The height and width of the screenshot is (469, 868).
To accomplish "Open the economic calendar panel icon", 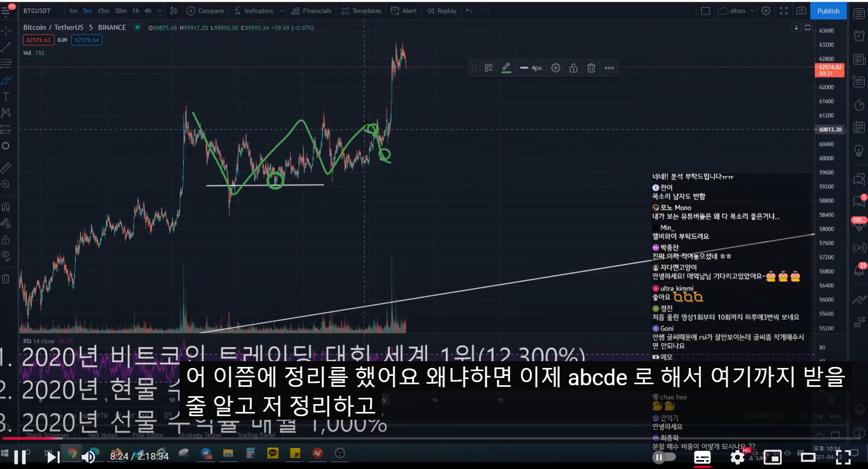I will (859, 127).
